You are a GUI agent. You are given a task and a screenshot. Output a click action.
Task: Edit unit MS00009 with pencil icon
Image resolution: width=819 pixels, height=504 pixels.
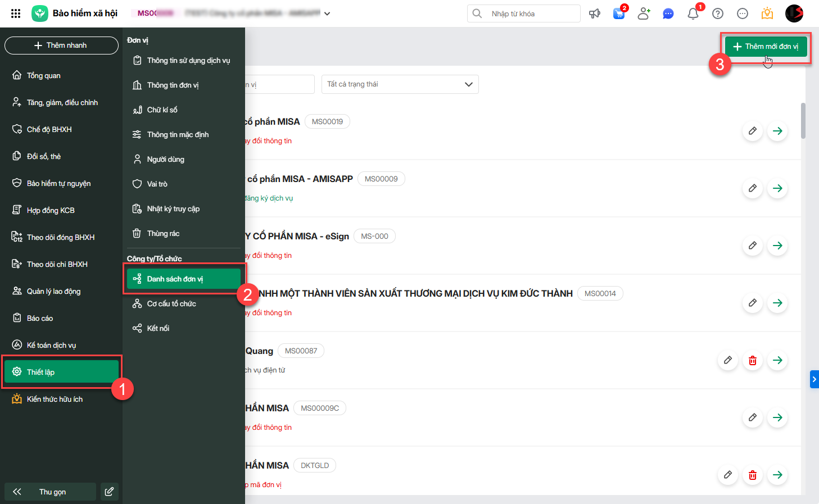pos(753,188)
